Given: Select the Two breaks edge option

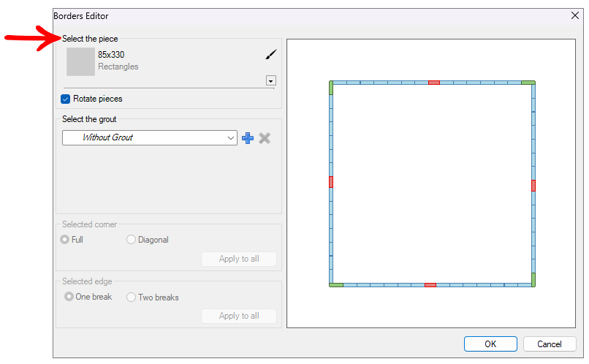Looking at the screenshot, I should click(x=132, y=297).
